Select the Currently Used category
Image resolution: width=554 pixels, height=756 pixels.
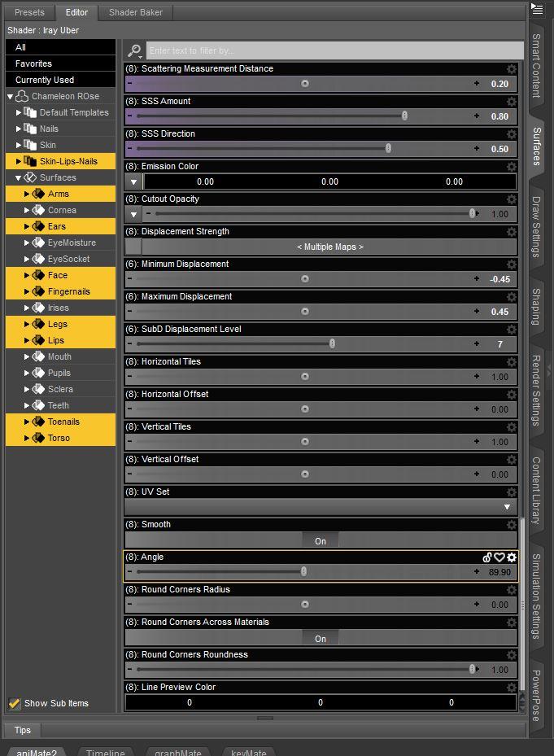(x=61, y=80)
